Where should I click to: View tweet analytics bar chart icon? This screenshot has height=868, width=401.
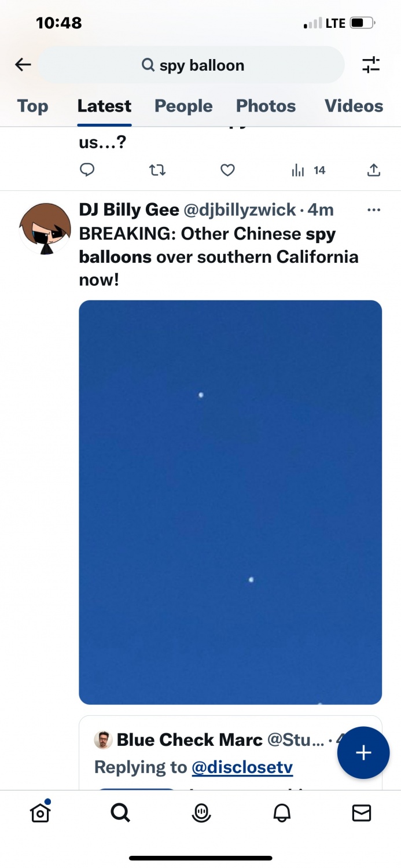tap(299, 170)
